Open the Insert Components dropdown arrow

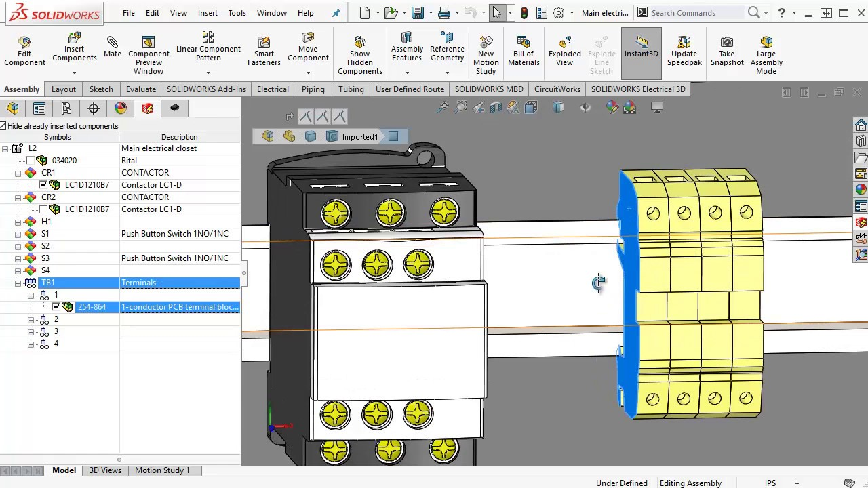pyautogui.click(x=75, y=73)
